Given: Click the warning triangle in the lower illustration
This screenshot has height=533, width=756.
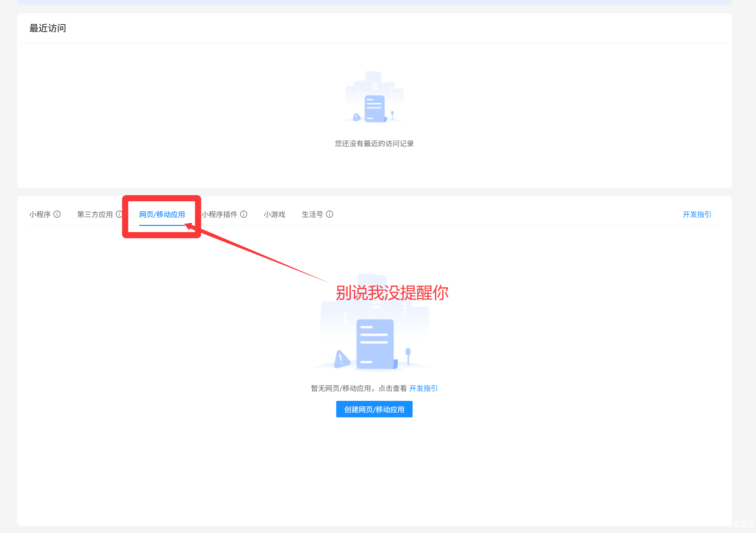Looking at the screenshot, I should (x=341, y=359).
